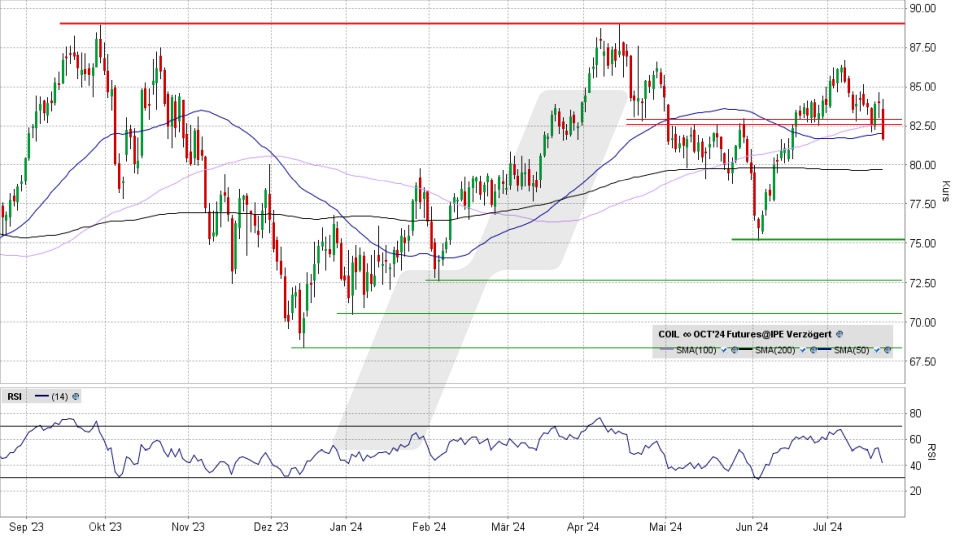Click the RSI axis value '80'
The image size is (960, 540).
point(915,414)
